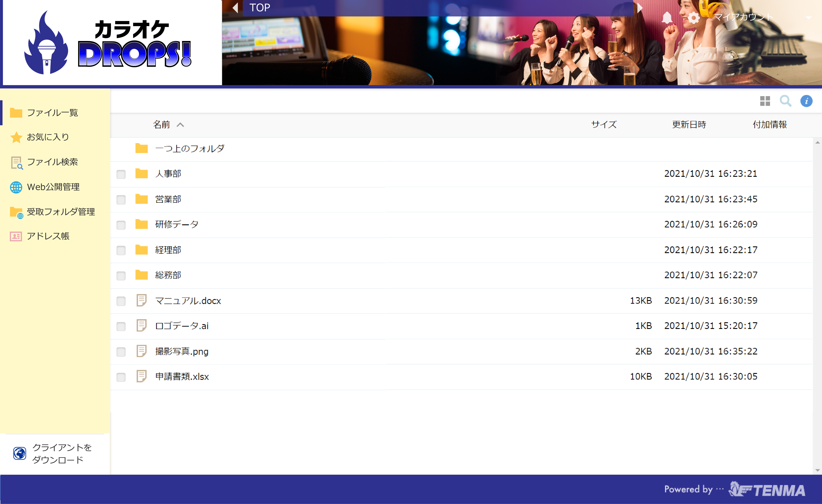Toggle name column sort chevron
This screenshot has width=822, height=504.
(x=180, y=125)
